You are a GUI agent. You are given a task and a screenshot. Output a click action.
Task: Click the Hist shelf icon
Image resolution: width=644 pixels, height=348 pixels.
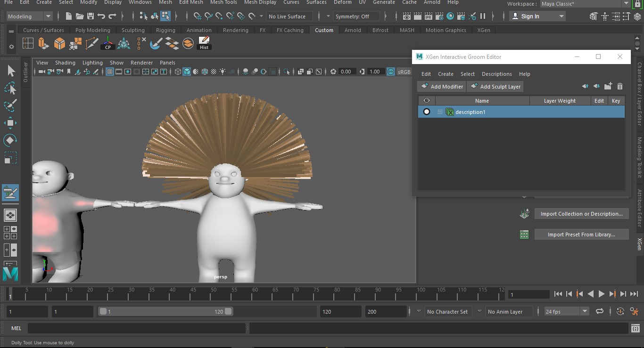coord(204,43)
